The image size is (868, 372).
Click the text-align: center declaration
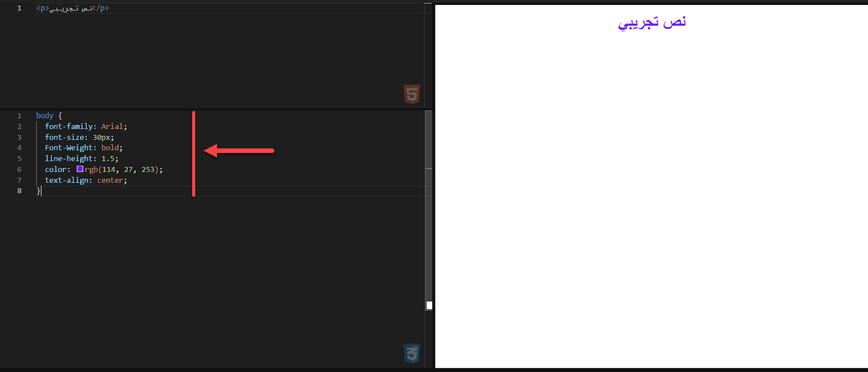86,180
